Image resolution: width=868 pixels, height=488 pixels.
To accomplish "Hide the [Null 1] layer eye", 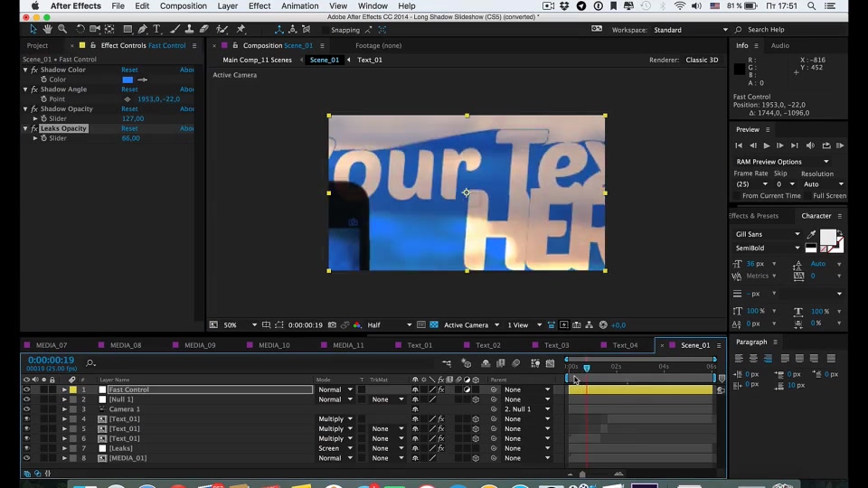I will click(x=26, y=399).
